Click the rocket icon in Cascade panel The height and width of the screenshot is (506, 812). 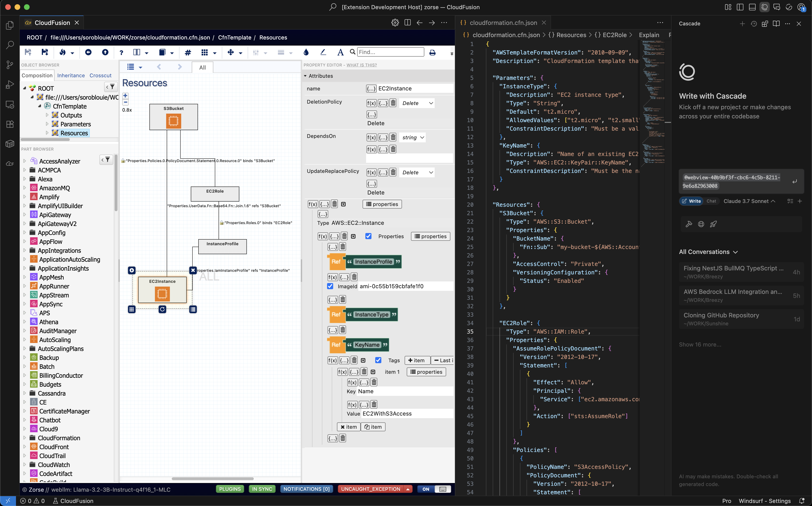pyautogui.click(x=713, y=224)
